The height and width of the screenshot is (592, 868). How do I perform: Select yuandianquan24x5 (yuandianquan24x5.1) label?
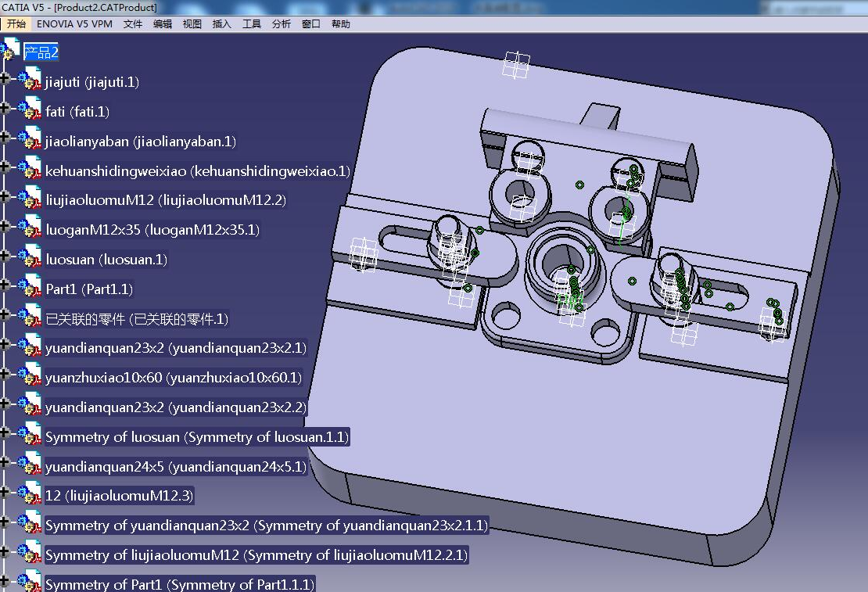point(175,467)
